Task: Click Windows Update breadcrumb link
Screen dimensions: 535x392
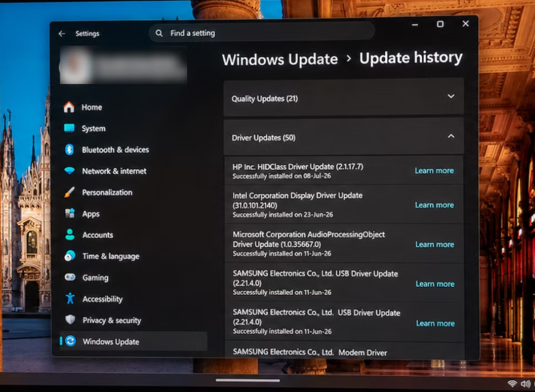Action: coord(280,59)
